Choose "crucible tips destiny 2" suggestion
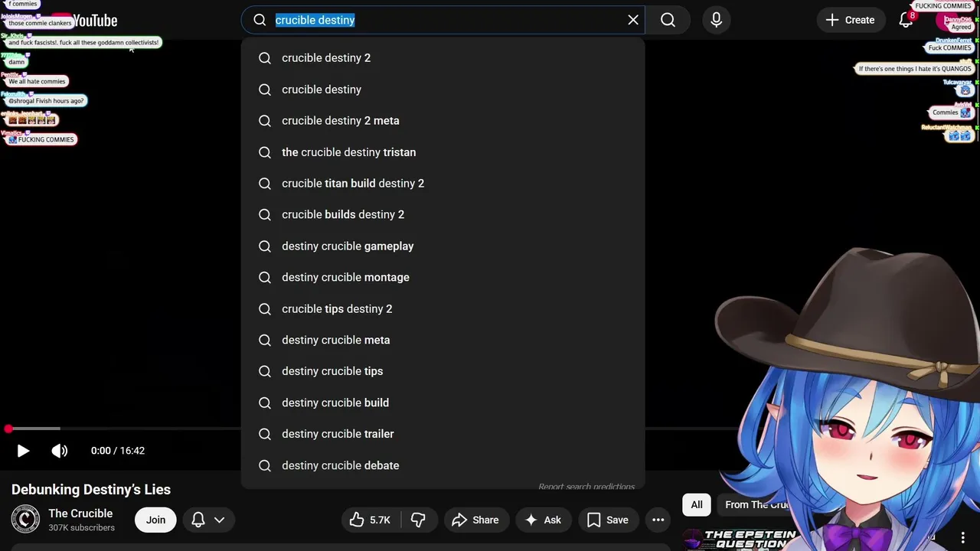This screenshot has width=980, height=551. tap(443, 309)
